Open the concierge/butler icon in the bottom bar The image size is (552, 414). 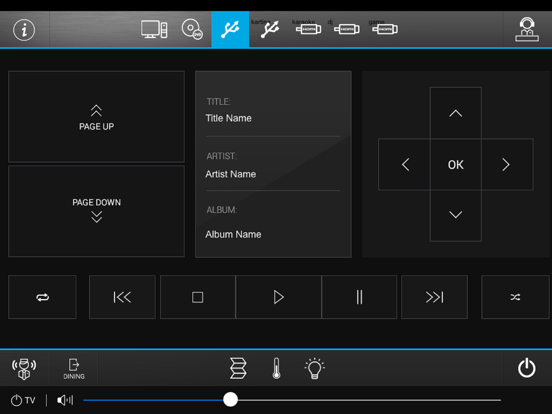[24, 369]
